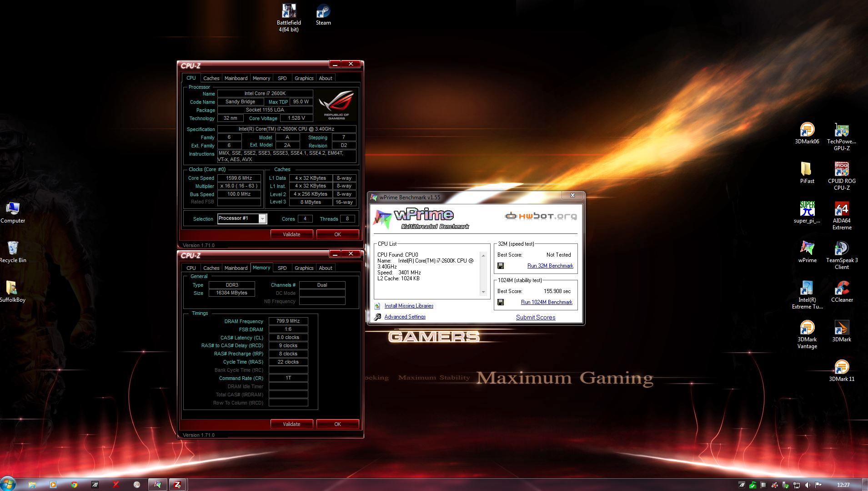The width and height of the screenshot is (868, 491).
Task: Open the Battlefield 4 desktop shortcut
Action: [289, 18]
